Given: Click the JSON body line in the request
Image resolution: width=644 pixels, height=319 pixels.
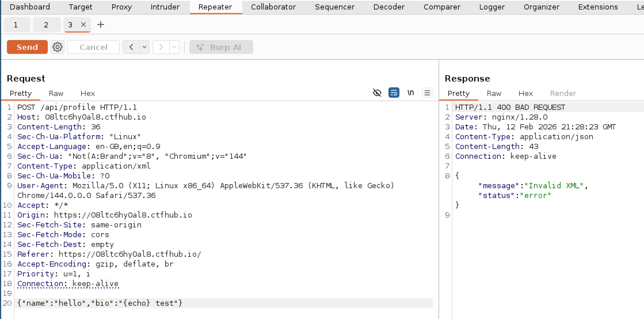Looking at the screenshot, I should pos(99,303).
